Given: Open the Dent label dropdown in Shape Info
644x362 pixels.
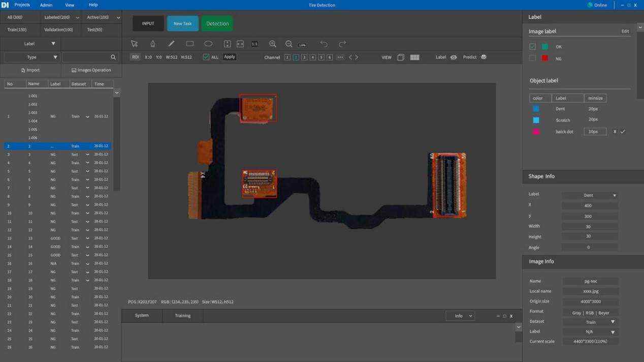Looking at the screenshot, I should click(590, 195).
